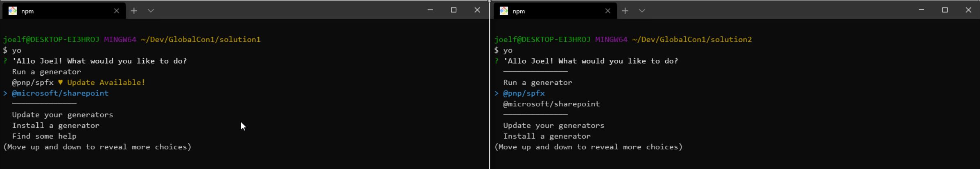Open a new tab in right terminal
Screen dimensions: 980x169
point(625,11)
